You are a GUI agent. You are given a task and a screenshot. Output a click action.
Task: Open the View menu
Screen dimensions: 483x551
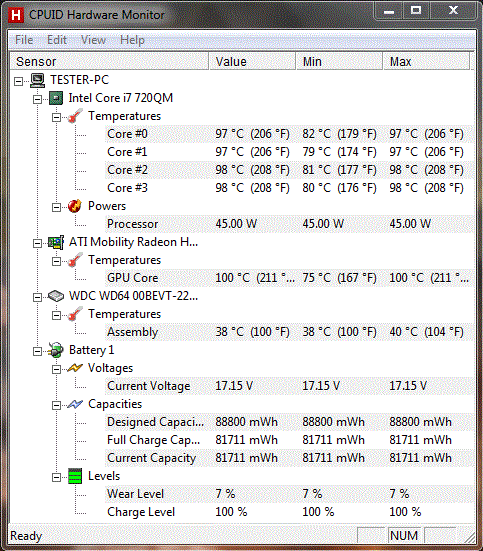click(93, 40)
